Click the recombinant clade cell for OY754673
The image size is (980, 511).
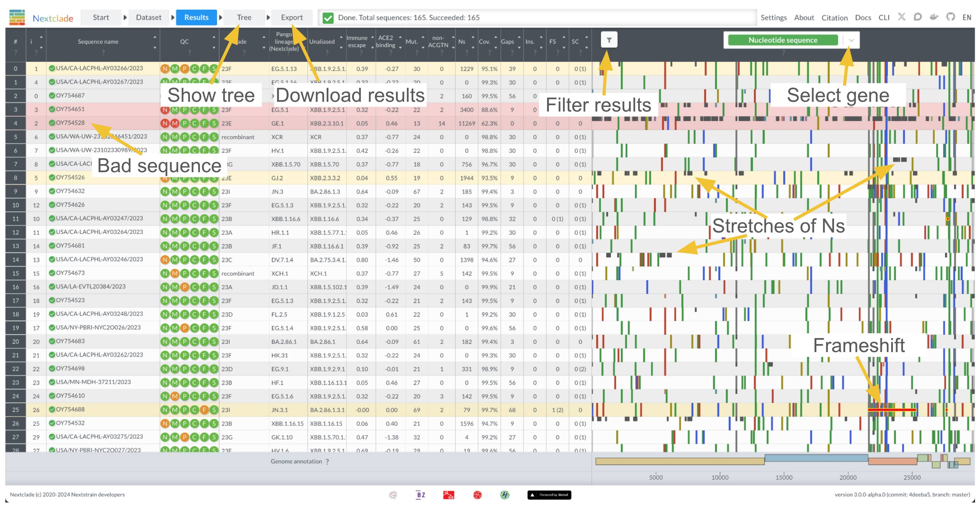coord(238,274)
